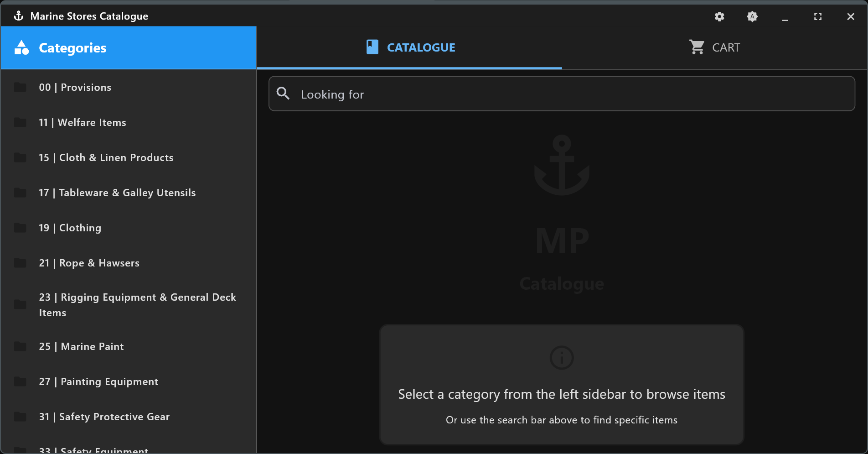Open 23 | Rigging Equipment & General Deck Items

tap(129, 305)
